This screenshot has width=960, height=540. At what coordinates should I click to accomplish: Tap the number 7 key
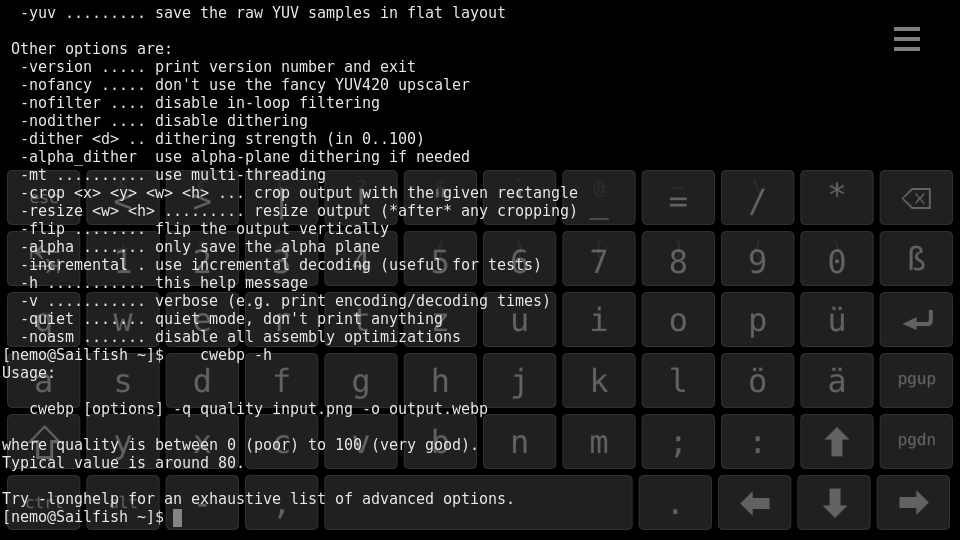[x=598, y=259]
